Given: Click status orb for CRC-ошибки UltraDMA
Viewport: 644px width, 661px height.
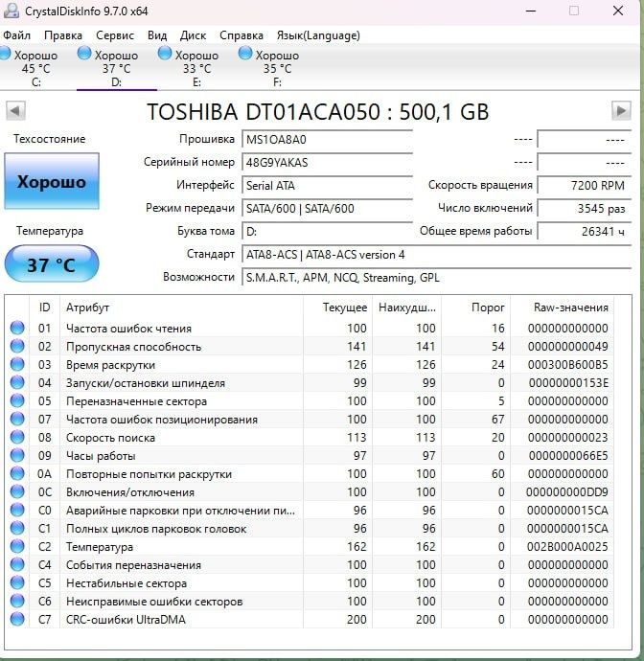Looking at the screenshot, I should tap(17, 619).
